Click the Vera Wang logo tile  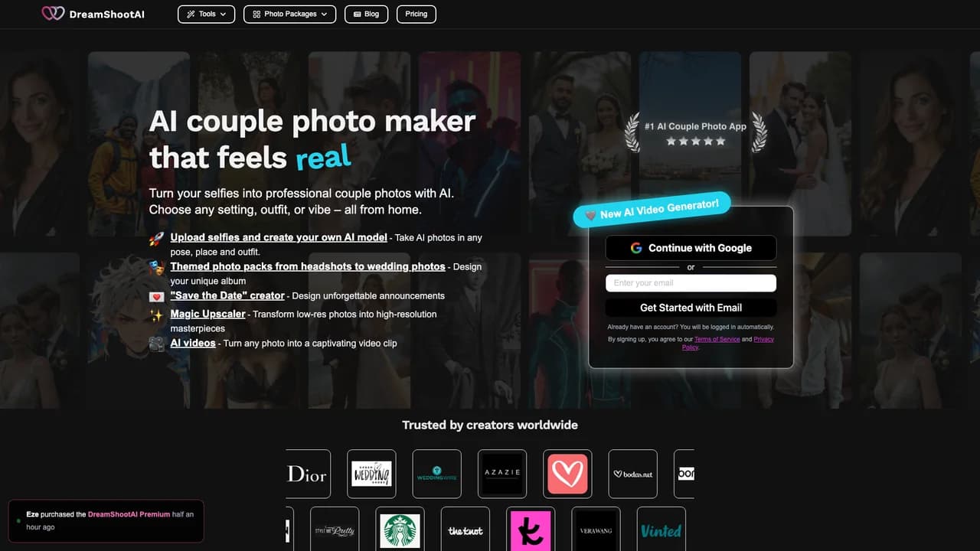point(596,530)
